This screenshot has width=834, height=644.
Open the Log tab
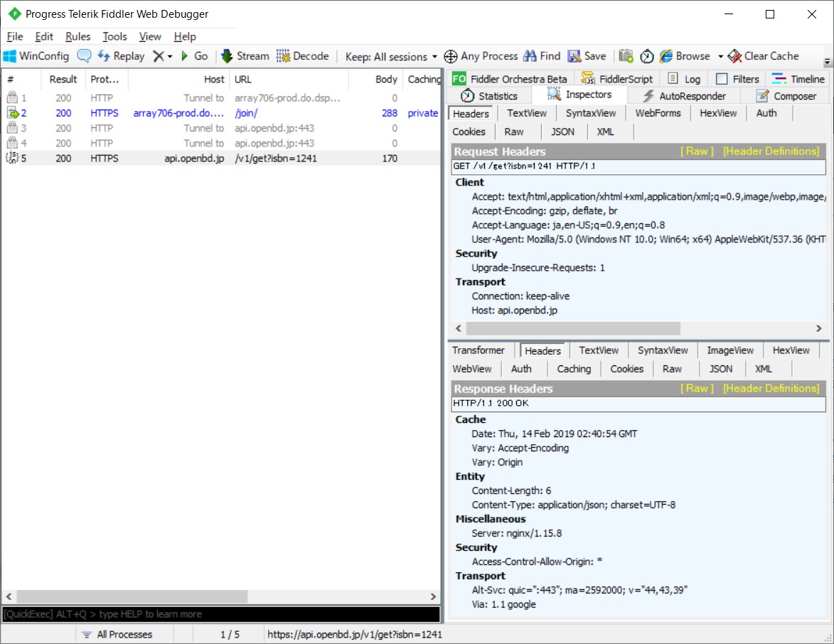(x=684, y=79)
